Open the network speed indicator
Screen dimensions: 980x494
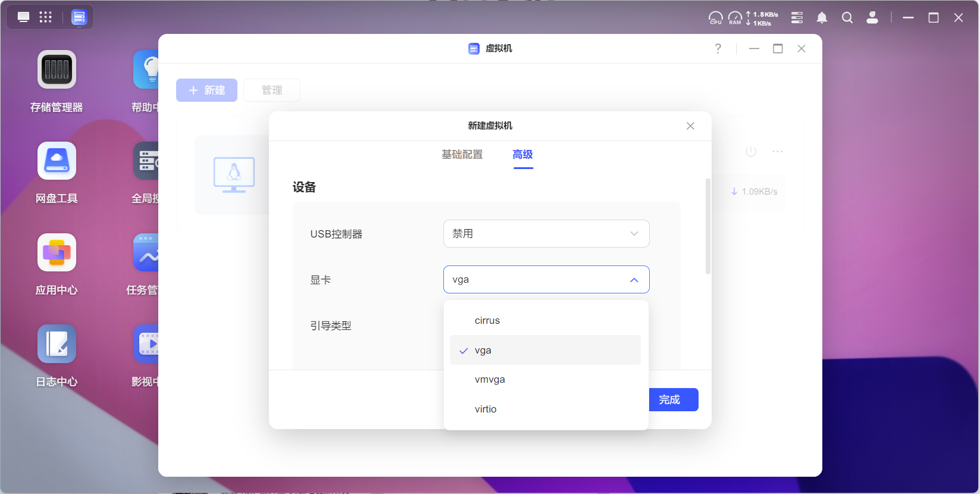(x=762, y=18)
